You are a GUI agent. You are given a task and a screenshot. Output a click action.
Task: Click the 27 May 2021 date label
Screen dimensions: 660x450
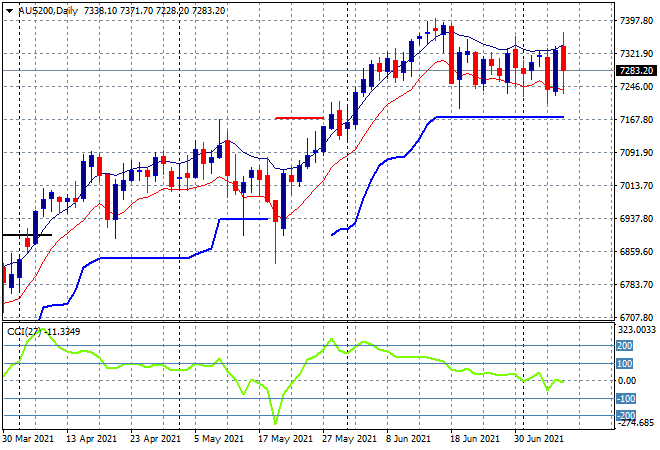349,439
